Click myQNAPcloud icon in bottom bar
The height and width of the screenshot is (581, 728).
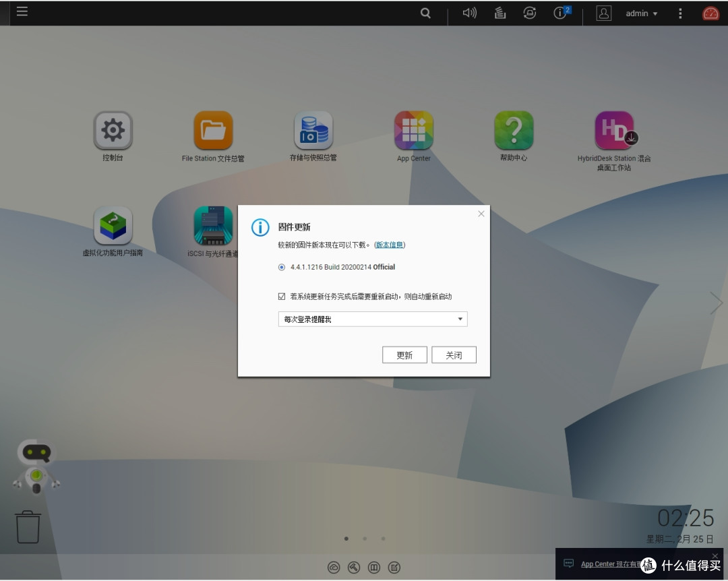click(x=334, y=568)
